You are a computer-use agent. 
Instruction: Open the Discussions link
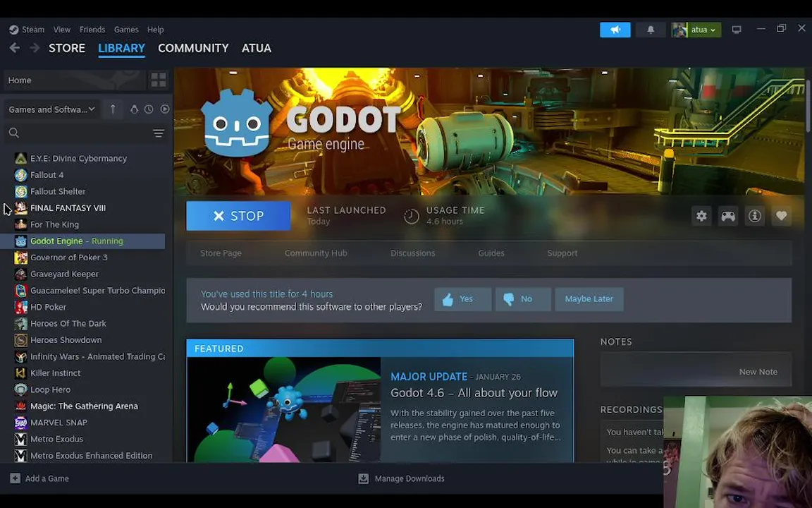pyautogui.click(x=413, y=253)
